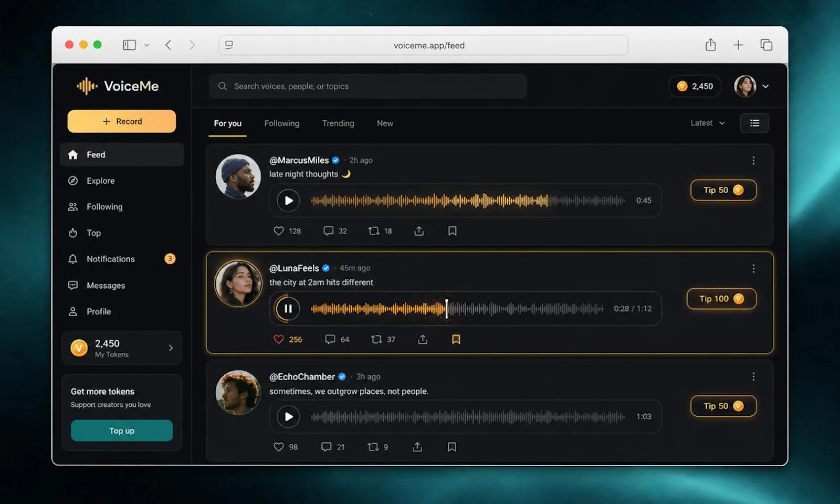This screenshot has height=504, width=840.
Task: Pause LunaFeels's playing voice post
Action: (x=288, y=308)
